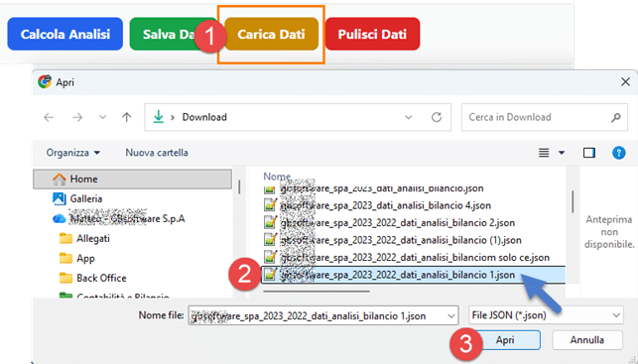
Task: Click the icon of bilancio 4.json file
Action: coord(270,204)
